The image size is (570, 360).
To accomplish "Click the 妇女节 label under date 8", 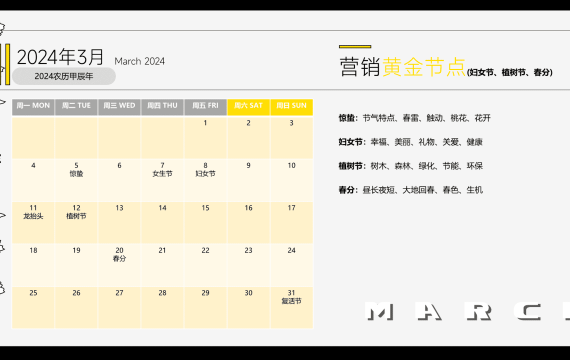I will tap(205, 174).
